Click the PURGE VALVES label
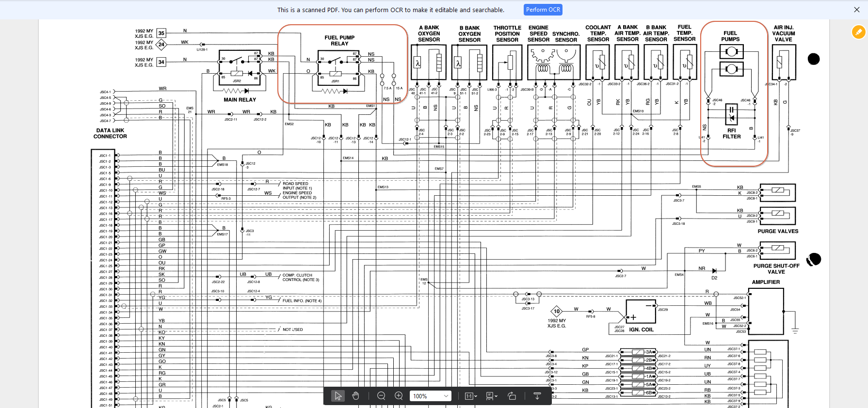 pyautogui.click(x=778, y=231)
